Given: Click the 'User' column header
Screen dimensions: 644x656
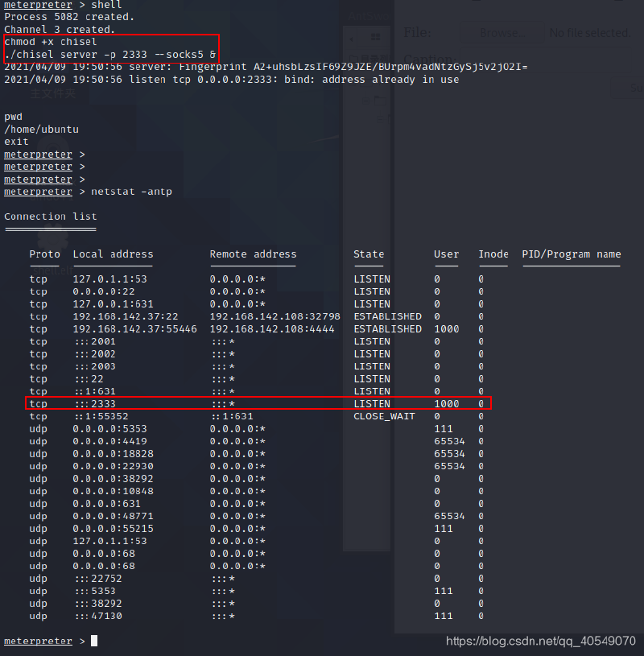Looking at the screenshot, I should click(x=447, y=254).
